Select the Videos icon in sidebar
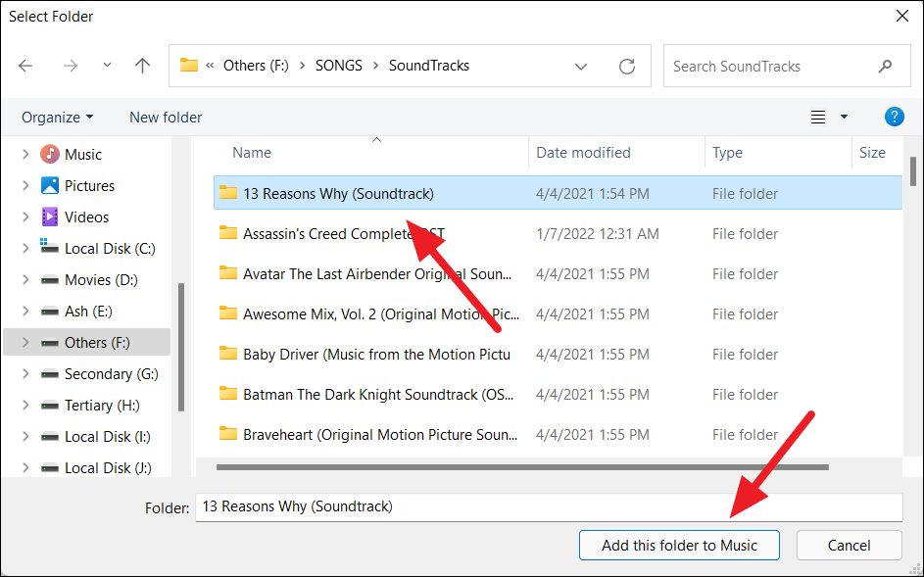The width and height of the screenshot is (924, 577). (50, 216)
